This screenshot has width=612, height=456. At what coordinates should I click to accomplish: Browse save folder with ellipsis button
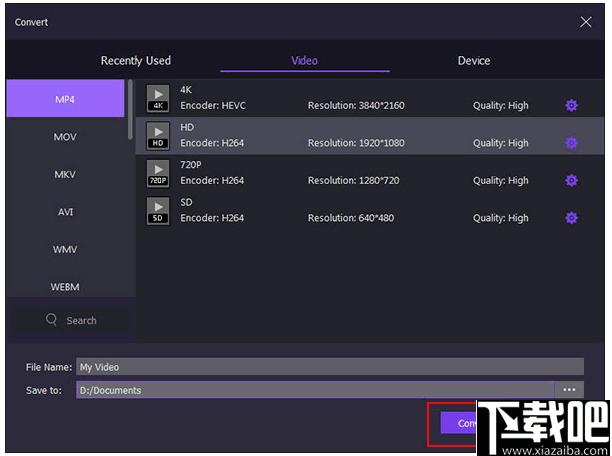click(569, 390)
